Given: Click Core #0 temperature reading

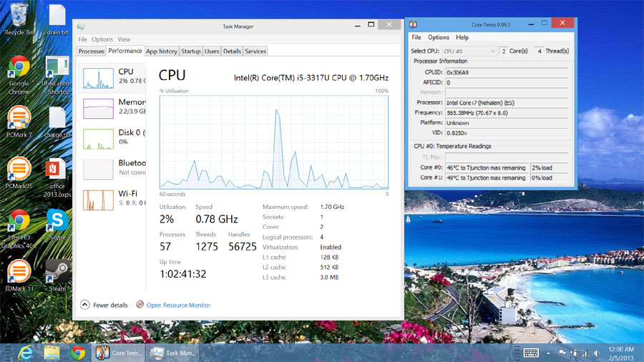Looking at the screenshot, I should [x=487, y=168].
